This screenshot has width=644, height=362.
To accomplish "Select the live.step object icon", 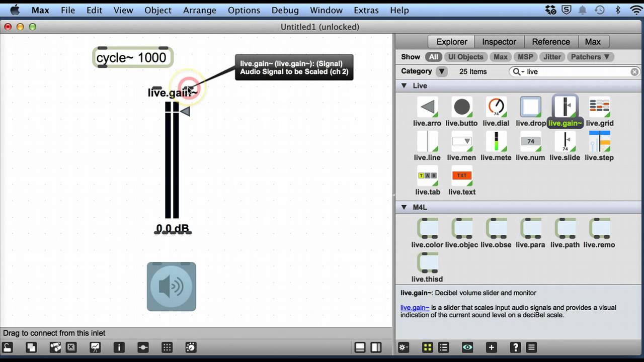I will (x=599, y=141).
